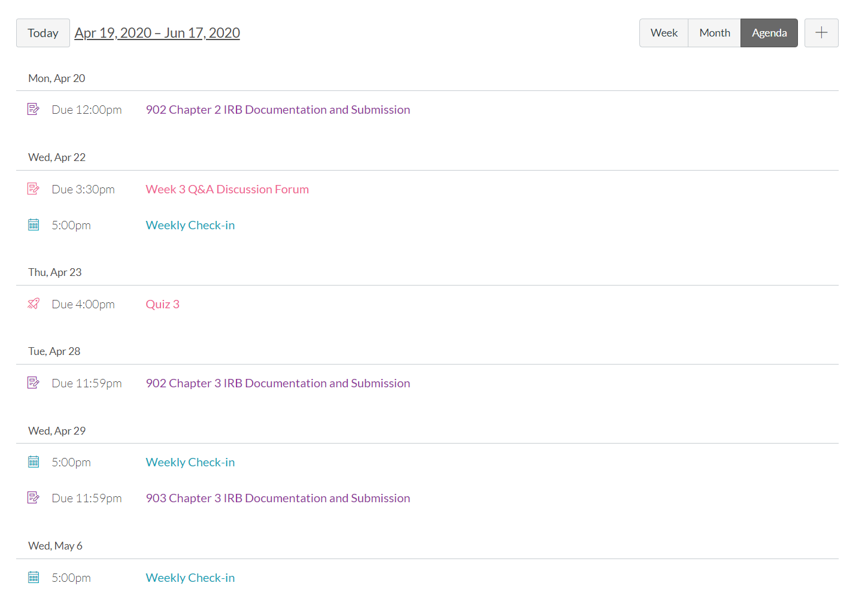
Task: Click the Wed, Apr 29 date heading
Action: [57, 431]
